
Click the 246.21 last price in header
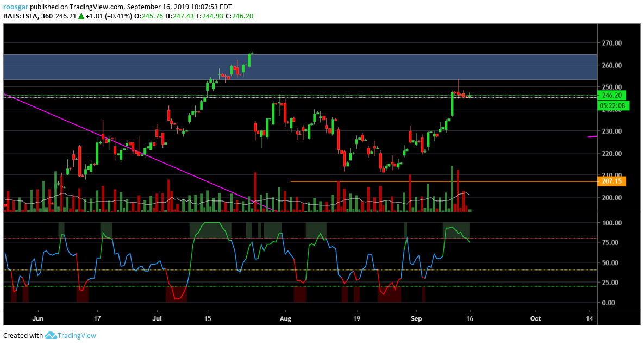tap(66, 16)
